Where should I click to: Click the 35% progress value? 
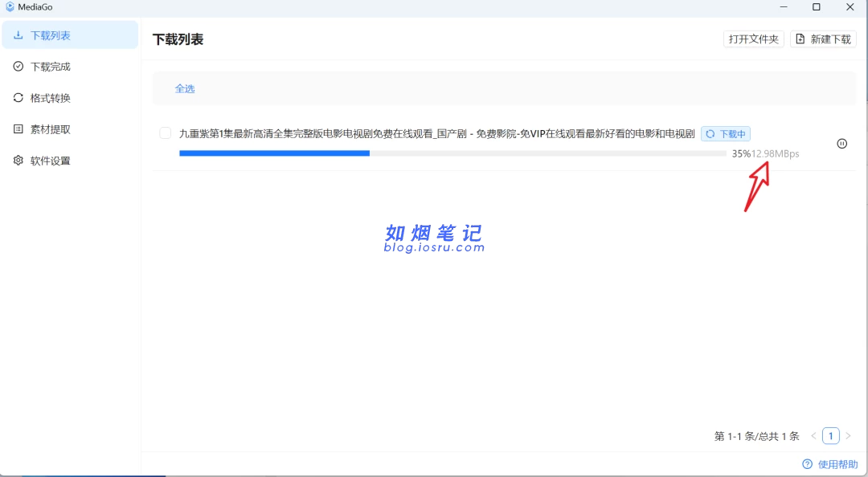(x=741, y=154)
